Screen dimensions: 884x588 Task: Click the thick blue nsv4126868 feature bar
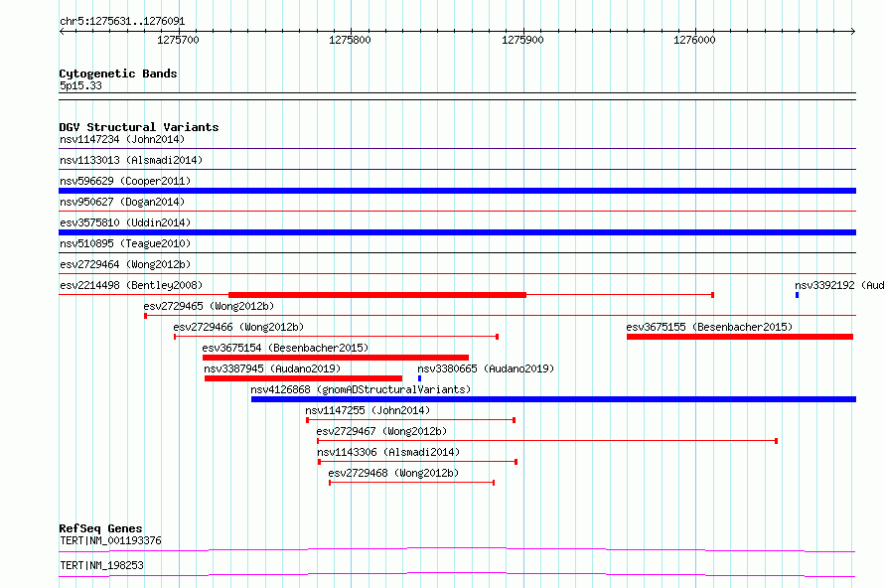click(x=553, y=399)
